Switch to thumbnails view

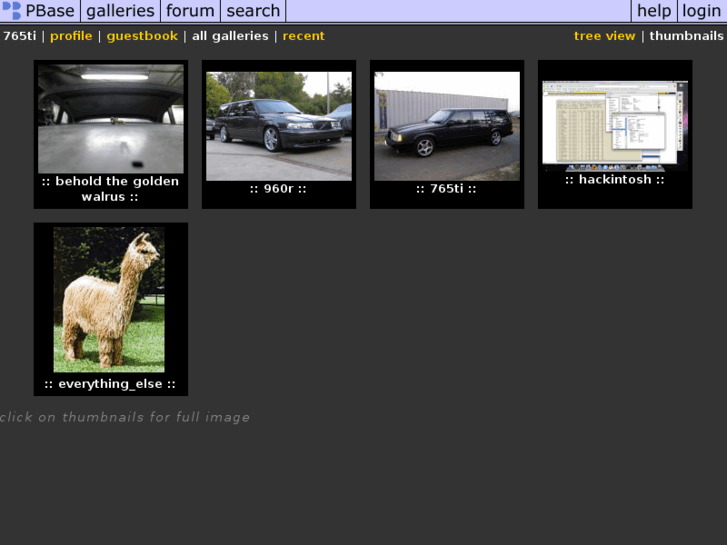coord(686,36)
